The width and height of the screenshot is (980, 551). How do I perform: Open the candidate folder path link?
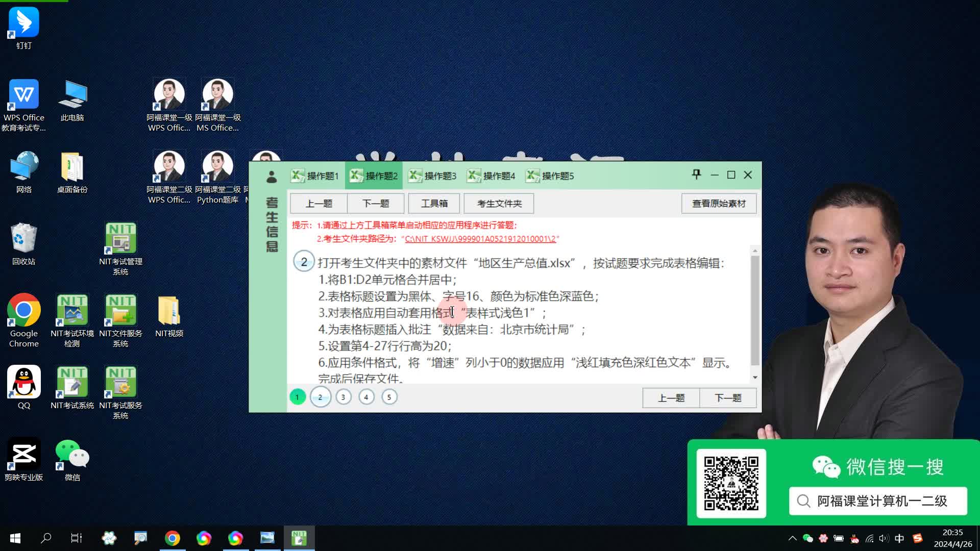click(x=480, y=239)
